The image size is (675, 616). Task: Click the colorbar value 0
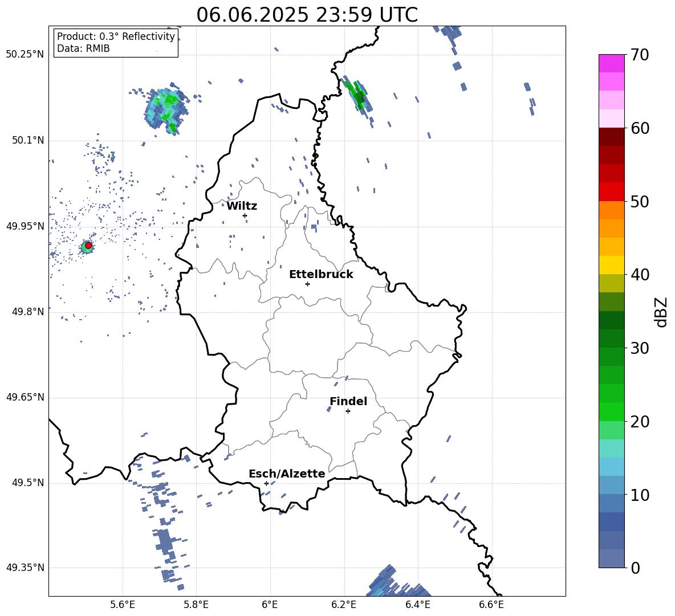(636, 568)
